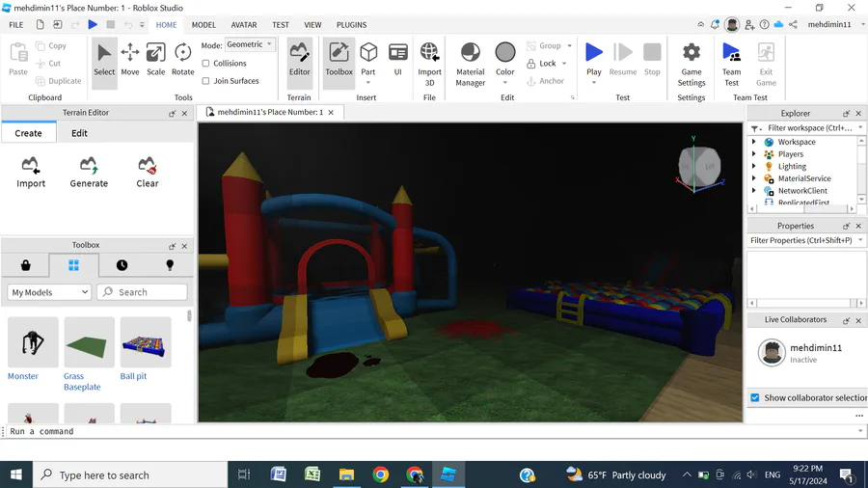868x488 pixels.
Task: Switch to Toolbox Inventory grid tab
Action: pos(73,265)
